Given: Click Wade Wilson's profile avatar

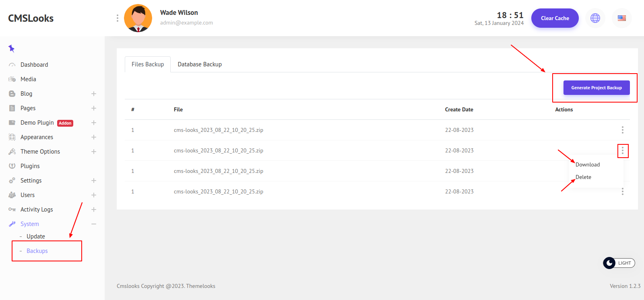Looking at the screenshot, I should pos(138,18).
